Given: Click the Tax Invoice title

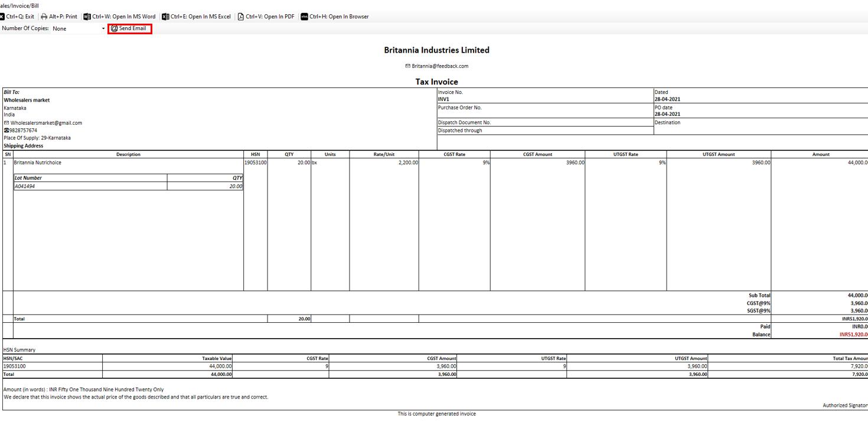Looking at the screenshot, I should coord(436,82).
